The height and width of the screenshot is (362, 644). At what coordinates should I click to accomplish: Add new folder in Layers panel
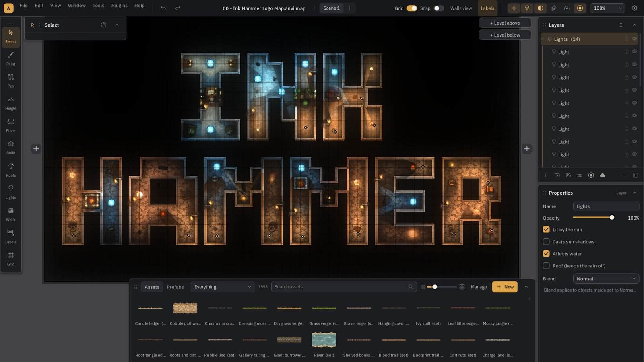click(557, 175)
